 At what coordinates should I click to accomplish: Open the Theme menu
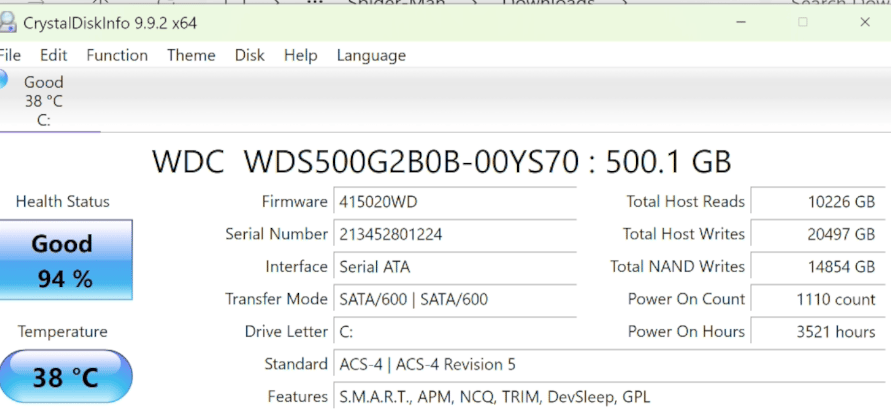coord(191,55)
